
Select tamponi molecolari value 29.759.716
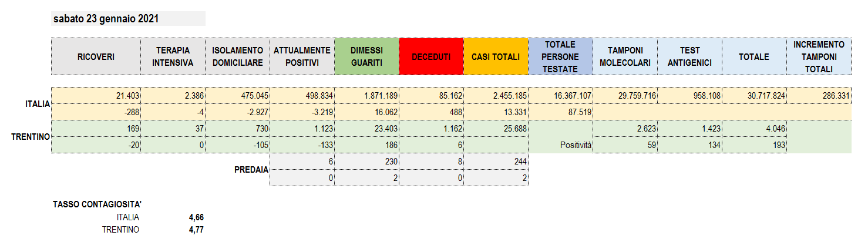(x=625, y=95)
